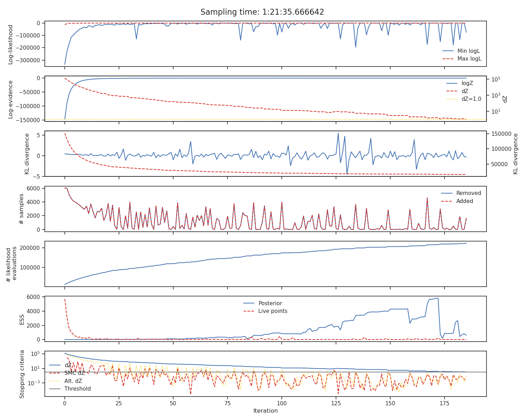Click the '200000' tick on likelihood evaluations axis
This screenshot has height=420, width=525.
coord(30,248)
